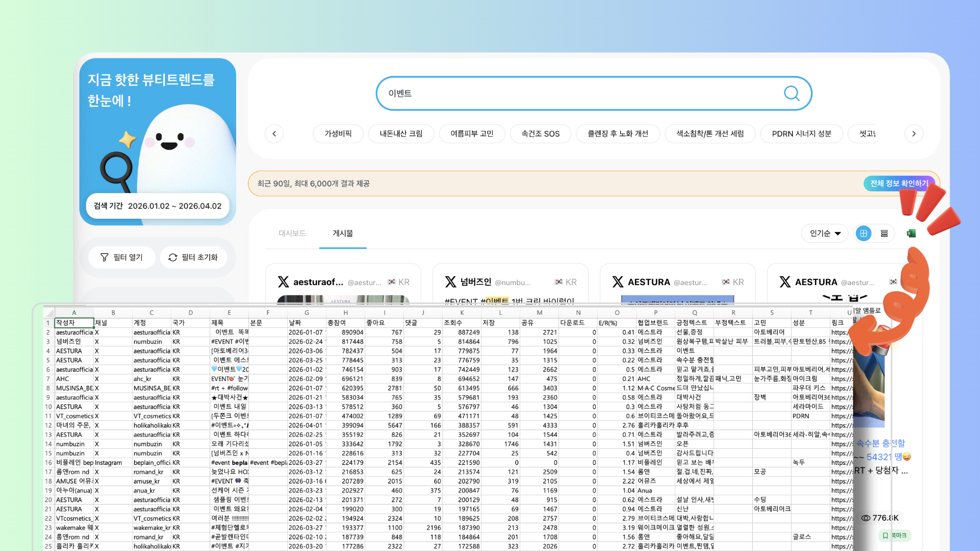This screenshot has height=551, width=980.
Task: Click the 필터 열기 button
Action: tap(122, 257)
